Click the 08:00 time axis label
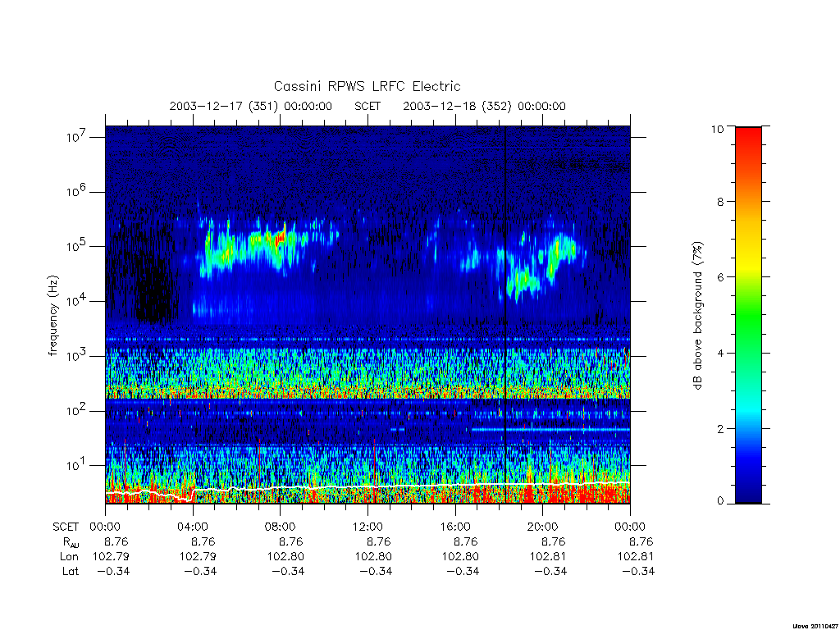This screenshot has height=630, width=840. [280, 527]
